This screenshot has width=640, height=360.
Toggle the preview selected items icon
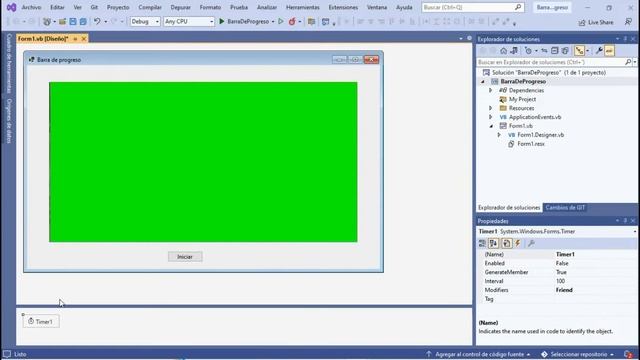tap(609, 51)
